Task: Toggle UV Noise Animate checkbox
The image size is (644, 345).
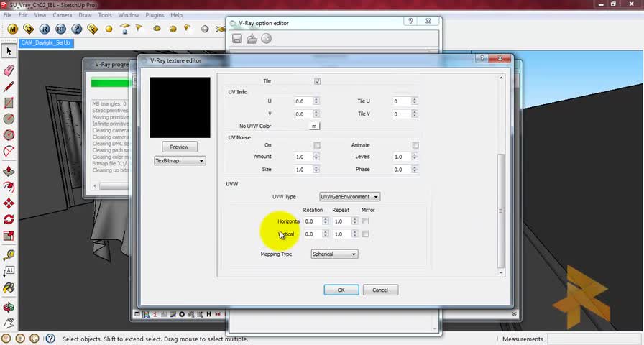Action: [x=415, y=145]
